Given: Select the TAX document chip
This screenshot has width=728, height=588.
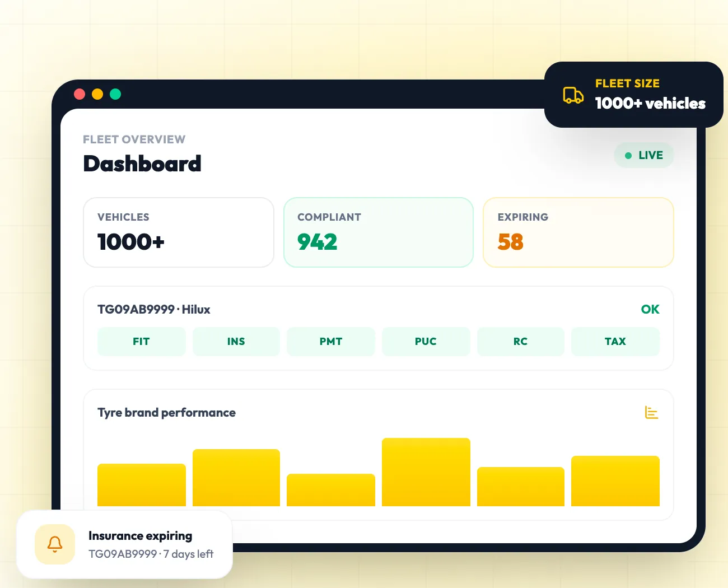Looking at the screenshot, I should tap(615, 342).
